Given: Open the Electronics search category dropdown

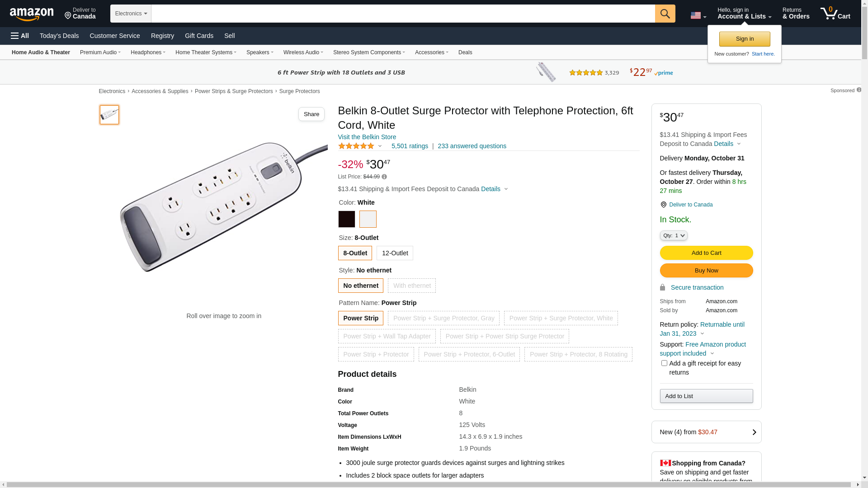Looking at the screenshot, I should coord(131,14).
